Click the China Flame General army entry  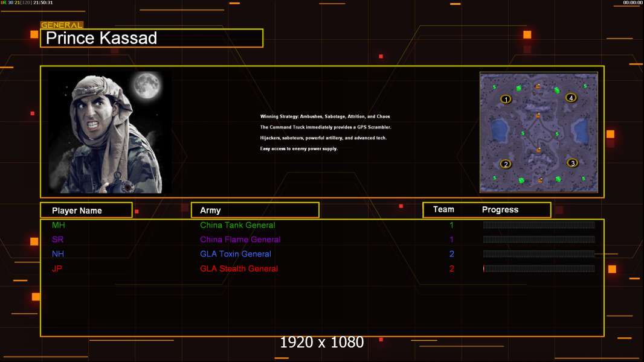coord(240,240)
